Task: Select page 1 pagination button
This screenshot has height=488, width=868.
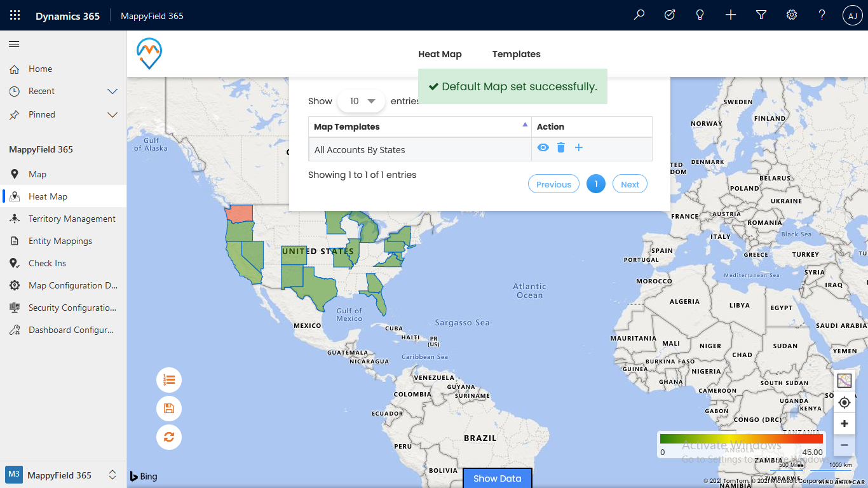Action: (596, 184)
